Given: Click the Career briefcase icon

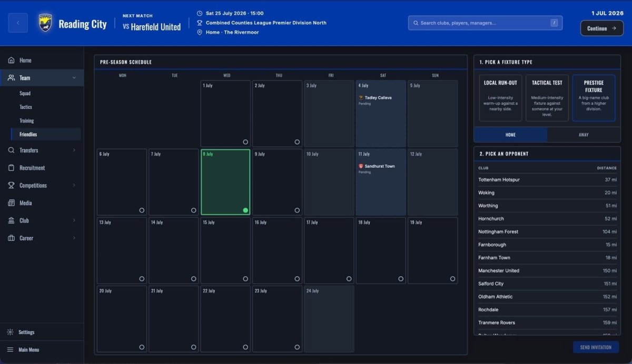Looking at the screenshot, I should tap(11, 238).
